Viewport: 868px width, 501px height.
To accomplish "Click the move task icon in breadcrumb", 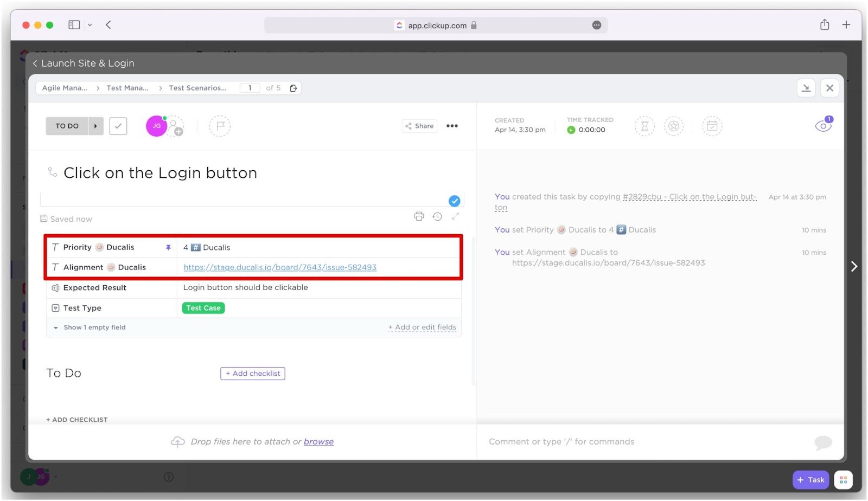I will tap(293, 88).
